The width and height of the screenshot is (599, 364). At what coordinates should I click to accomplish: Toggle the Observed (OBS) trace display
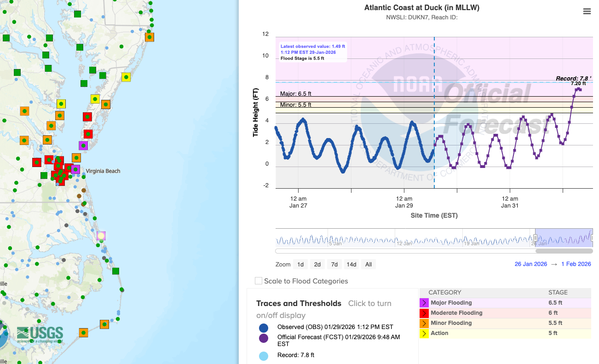pos(264,328)
